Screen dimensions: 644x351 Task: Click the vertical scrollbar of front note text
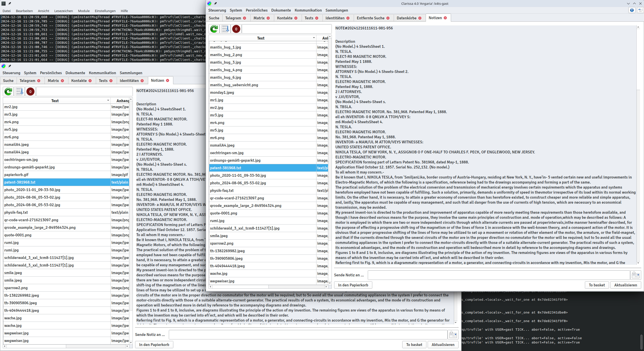pyautogui.click(x=638, y=145)
